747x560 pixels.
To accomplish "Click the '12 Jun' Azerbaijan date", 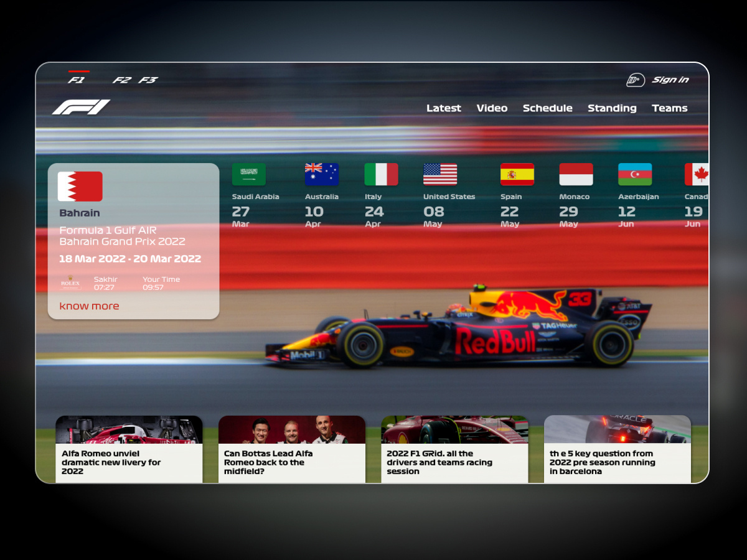I will 627,216.
